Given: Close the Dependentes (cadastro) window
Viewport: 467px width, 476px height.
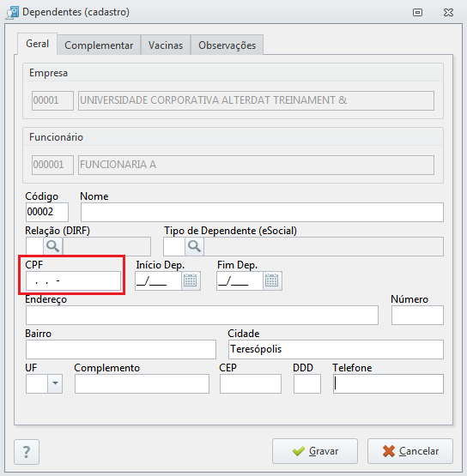Looking at the screenshot, I should [x=448, y=13].
